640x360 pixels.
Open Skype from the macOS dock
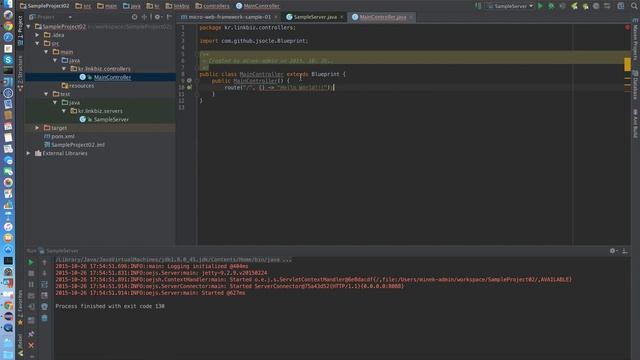pyautogui.click(x=8, y=60)
